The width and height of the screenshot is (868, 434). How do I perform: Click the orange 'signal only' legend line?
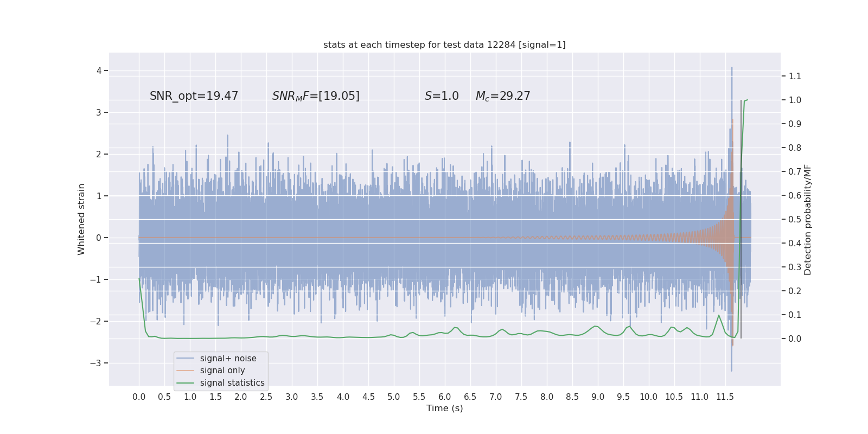click(x=185, y=371)
